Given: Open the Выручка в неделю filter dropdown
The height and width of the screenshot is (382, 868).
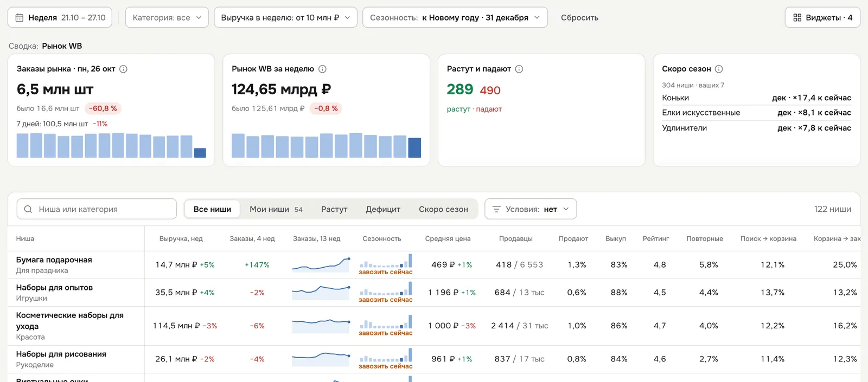Looking at the screenshot, I should point(285,17).
